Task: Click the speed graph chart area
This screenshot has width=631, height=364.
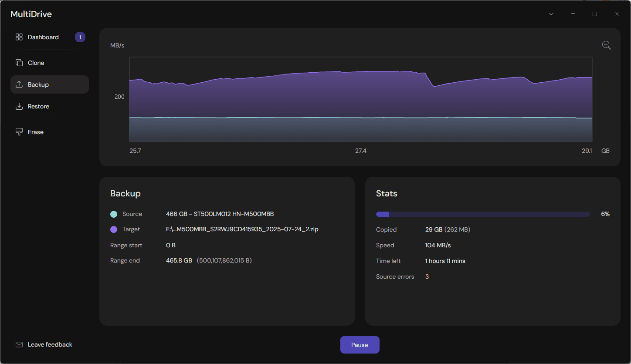Action: pyautogui.click(x=360, y=99)
